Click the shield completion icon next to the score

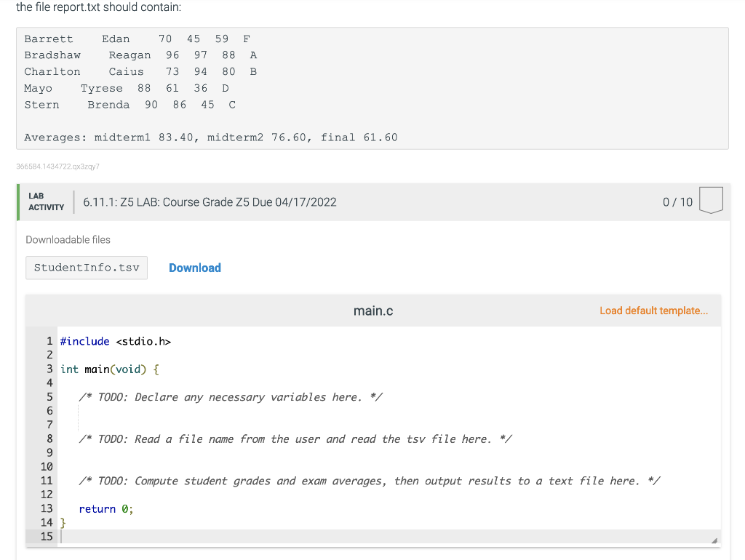tap(711, 201)
